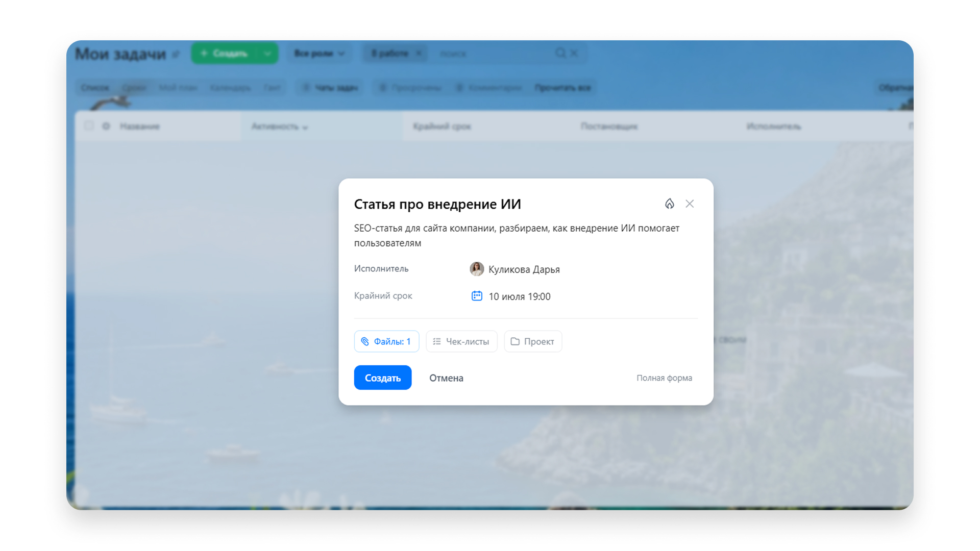Viewport: 980px width, 551px height.
Task: Add a checklist via Чек-листы
Action: pos(461,341)
